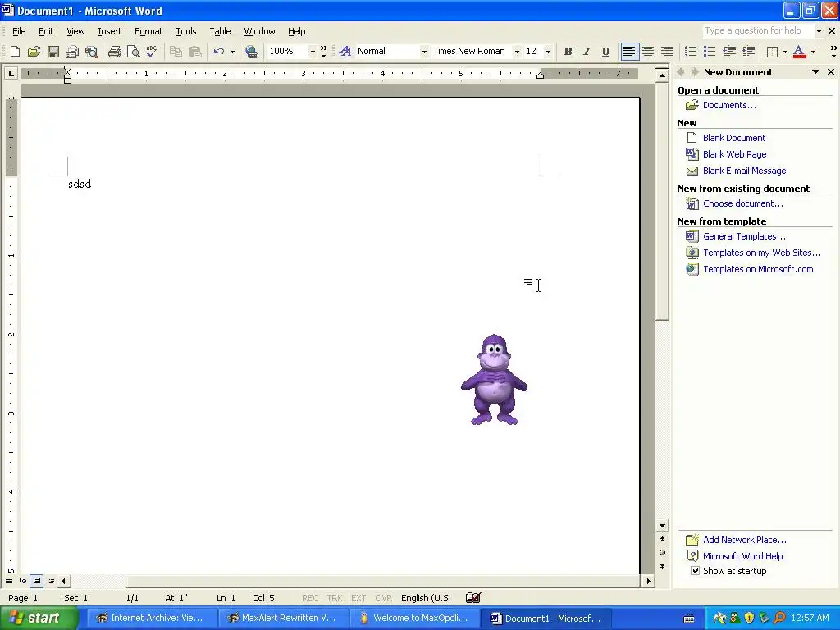This screenshot has height=630, width=840.
Task: Click the Type a question for help box
Action: coord(758,31)
